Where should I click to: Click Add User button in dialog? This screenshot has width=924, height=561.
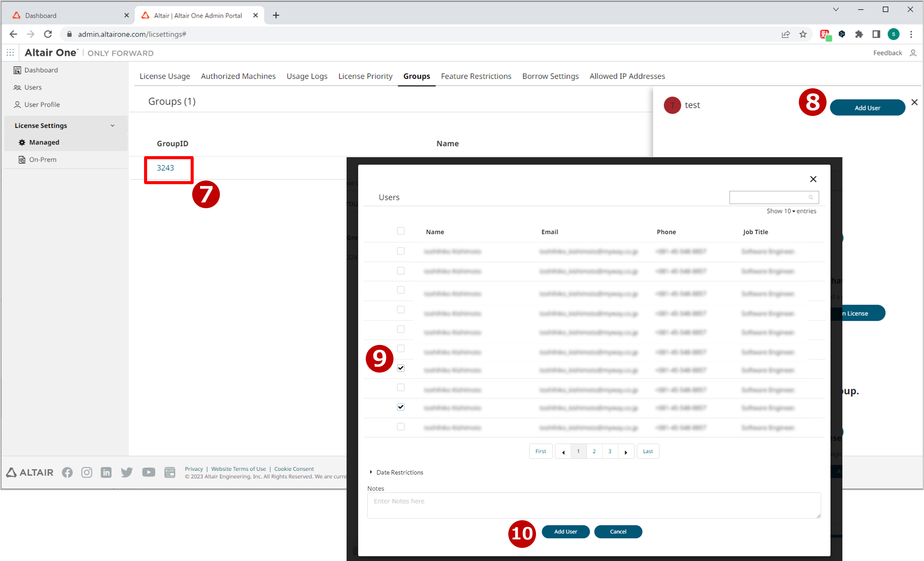[x=565, y=531]
